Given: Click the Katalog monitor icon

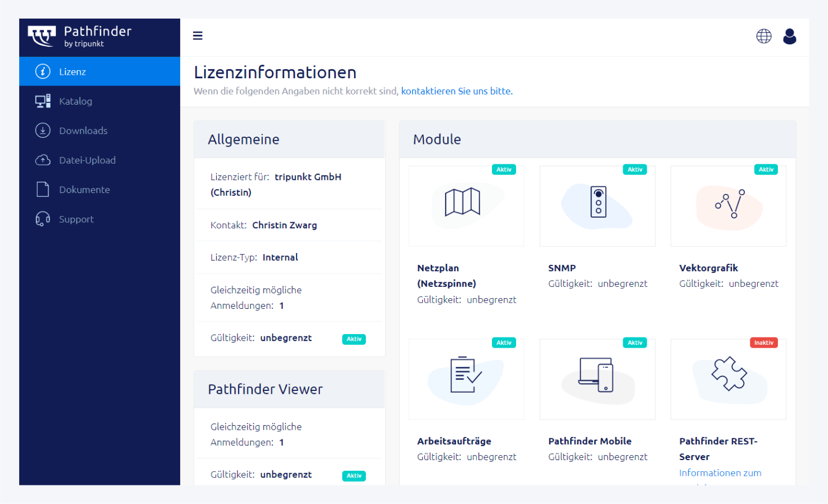Looking at the screenshot, I should pyautogui.click(x=43, y=101).
